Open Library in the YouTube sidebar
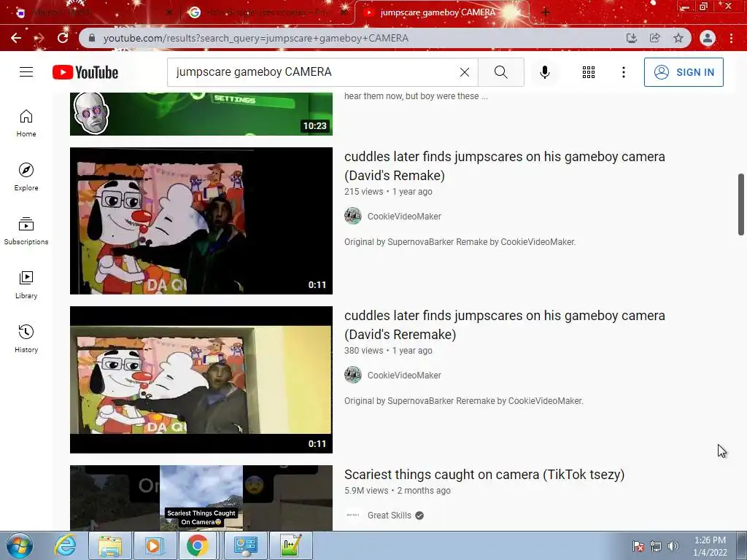 (x=26, y=285)
